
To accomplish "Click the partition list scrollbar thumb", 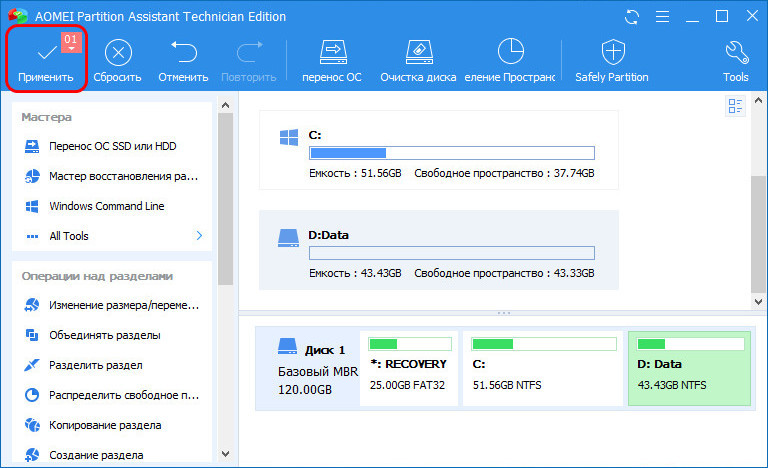I will 758,234.
